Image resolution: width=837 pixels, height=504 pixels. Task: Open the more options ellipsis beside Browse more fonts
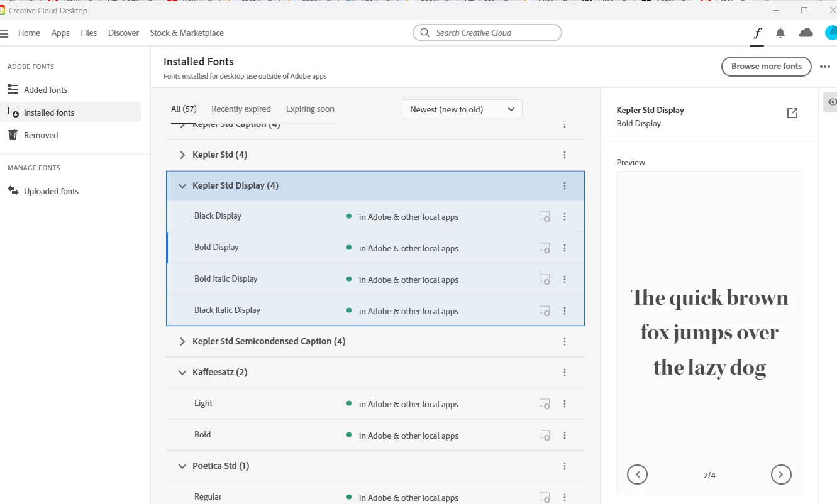pos(825,67)
